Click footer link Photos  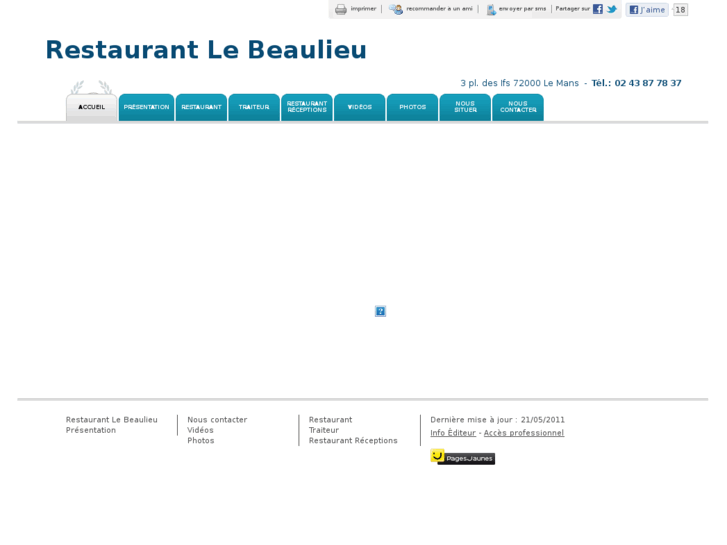tap(200, 441)
